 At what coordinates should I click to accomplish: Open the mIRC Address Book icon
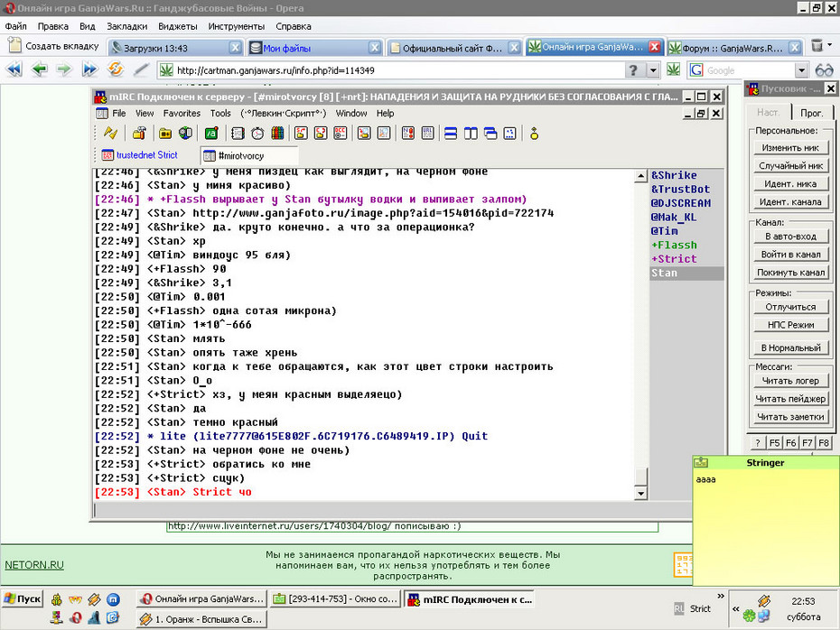pyautogui.click(x=238, y=134)
